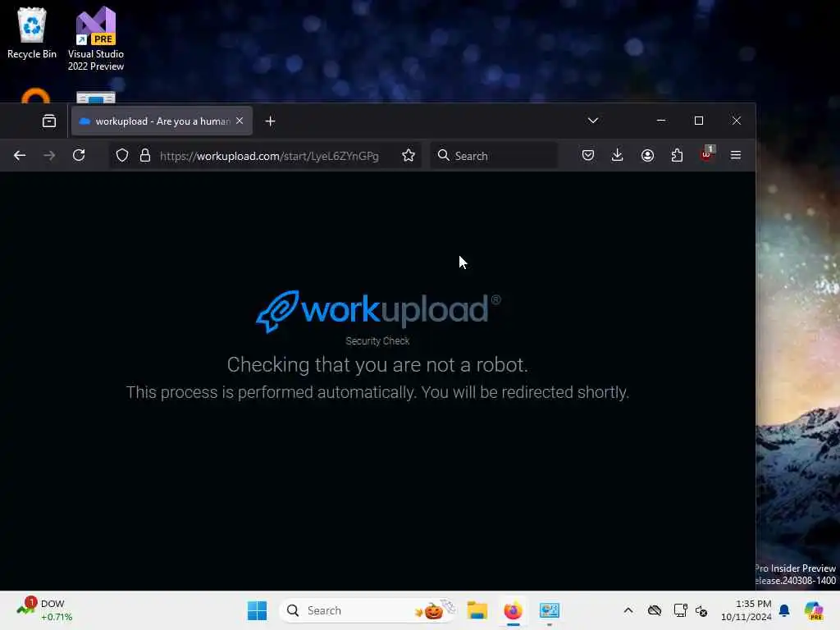This screenshot has width=840, height=630.
Task: Open the Firefox hamburger application menu
Action: [736, 155]
